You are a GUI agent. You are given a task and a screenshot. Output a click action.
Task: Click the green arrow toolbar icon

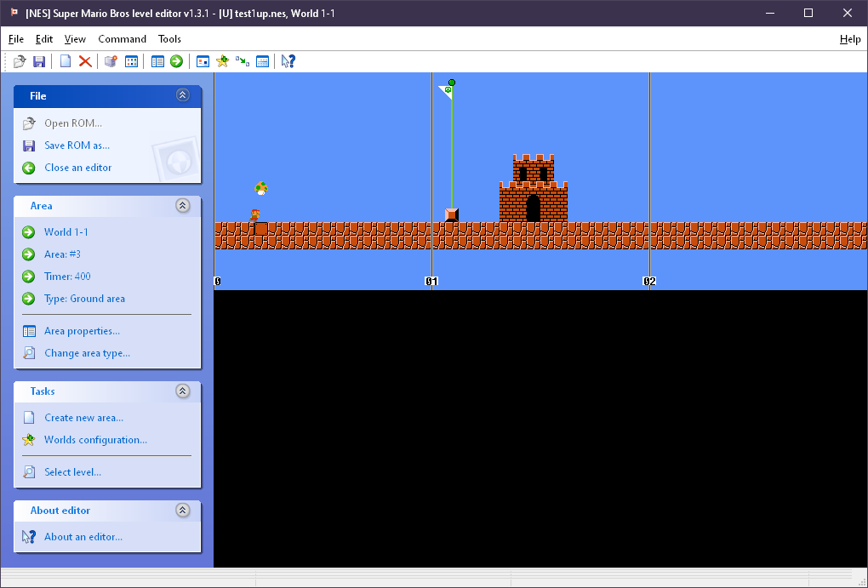177,61
